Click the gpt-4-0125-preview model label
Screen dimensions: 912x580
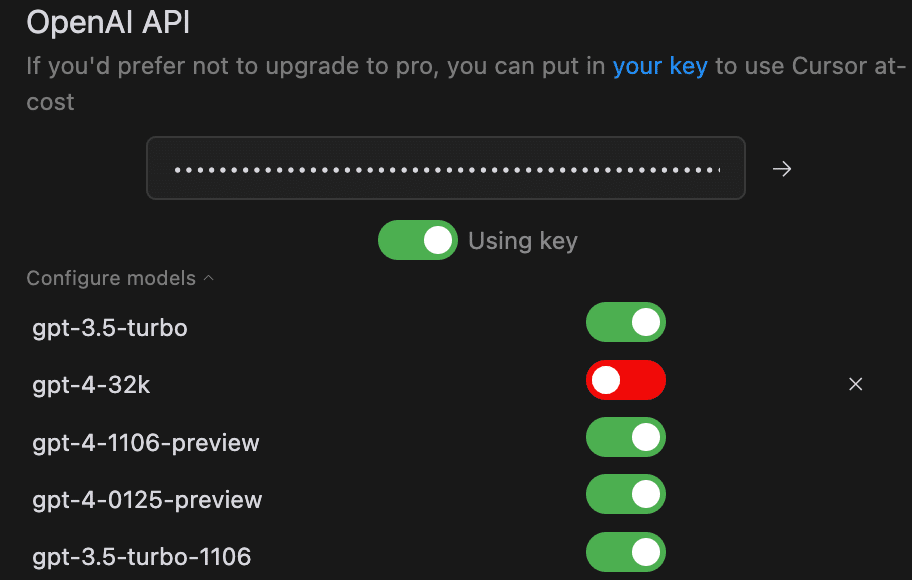147,499
